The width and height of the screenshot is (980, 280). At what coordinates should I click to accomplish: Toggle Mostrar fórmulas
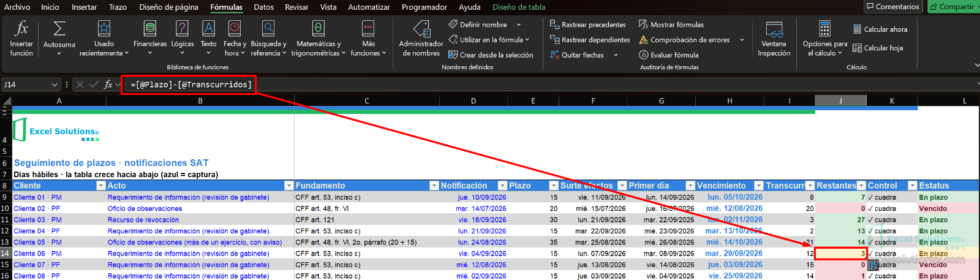(671, 25)
